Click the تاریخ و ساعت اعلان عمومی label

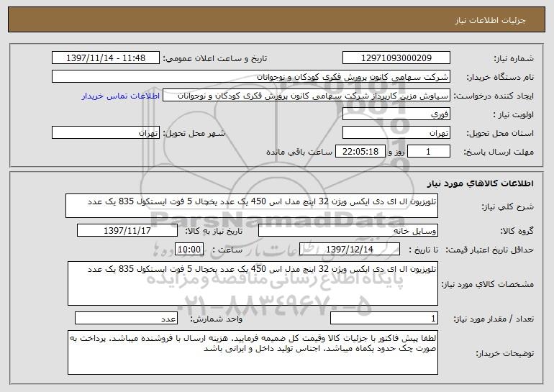(215, 58)
